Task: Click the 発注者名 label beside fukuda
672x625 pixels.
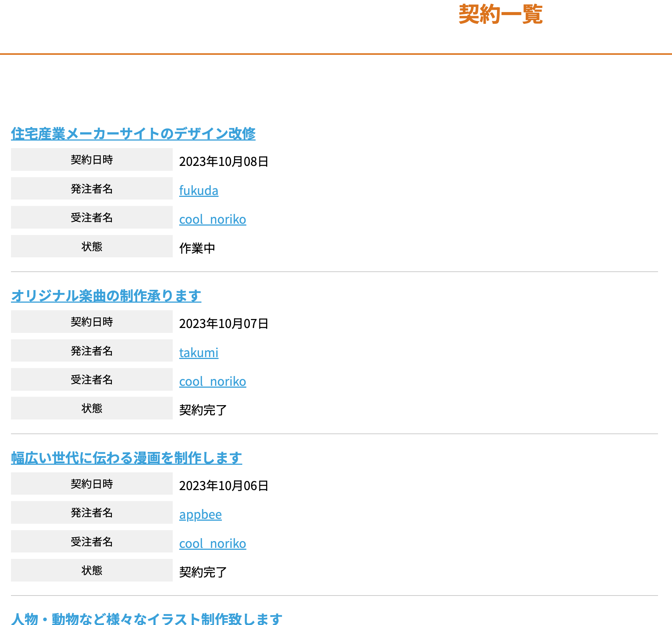Action: pos(91,189)
